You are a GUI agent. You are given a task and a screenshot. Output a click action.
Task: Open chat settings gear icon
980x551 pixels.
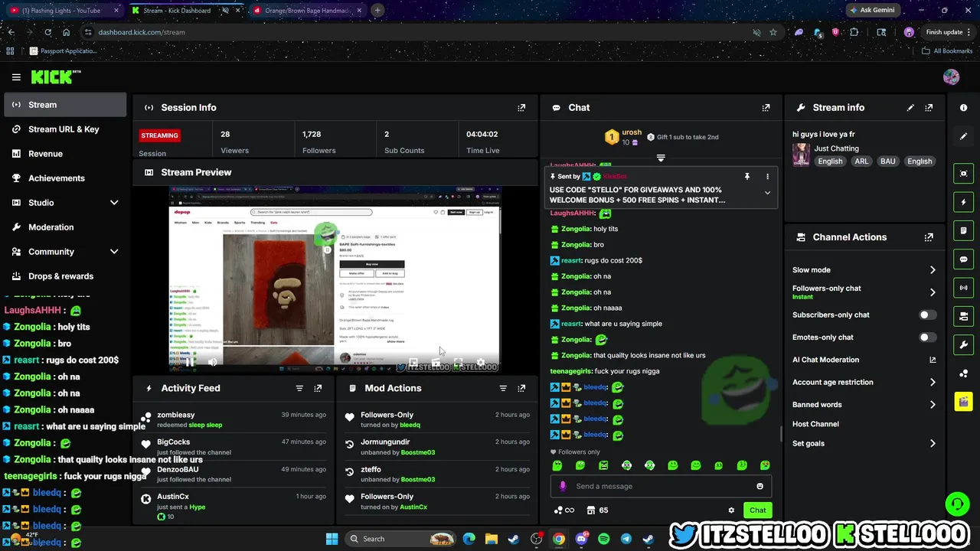pyautogui.click(x=731, y=510)
